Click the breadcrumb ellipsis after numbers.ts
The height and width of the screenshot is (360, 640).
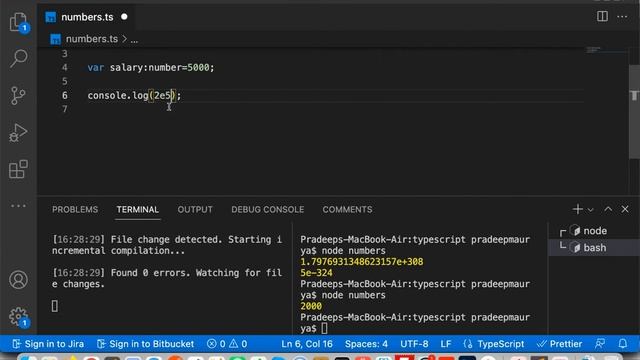134,40
